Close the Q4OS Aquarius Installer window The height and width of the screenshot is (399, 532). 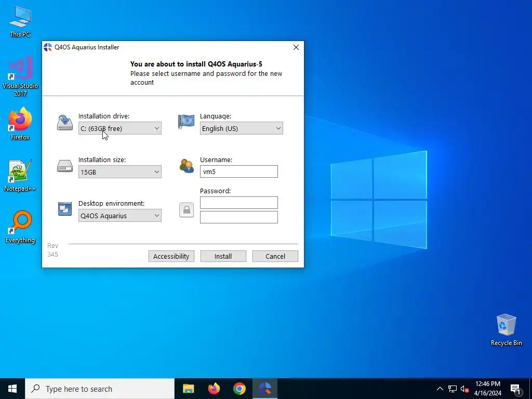point(296,47)
